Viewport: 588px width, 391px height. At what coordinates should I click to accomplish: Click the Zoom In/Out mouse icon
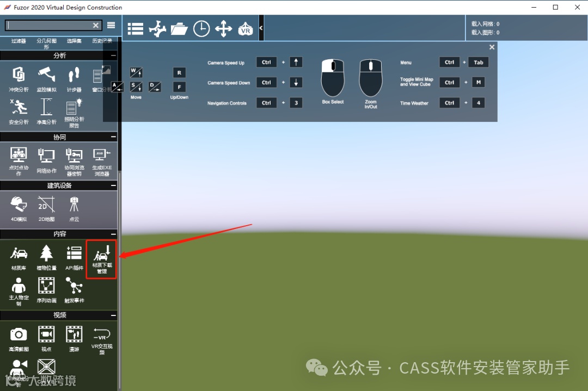click(x=371, y=78)
